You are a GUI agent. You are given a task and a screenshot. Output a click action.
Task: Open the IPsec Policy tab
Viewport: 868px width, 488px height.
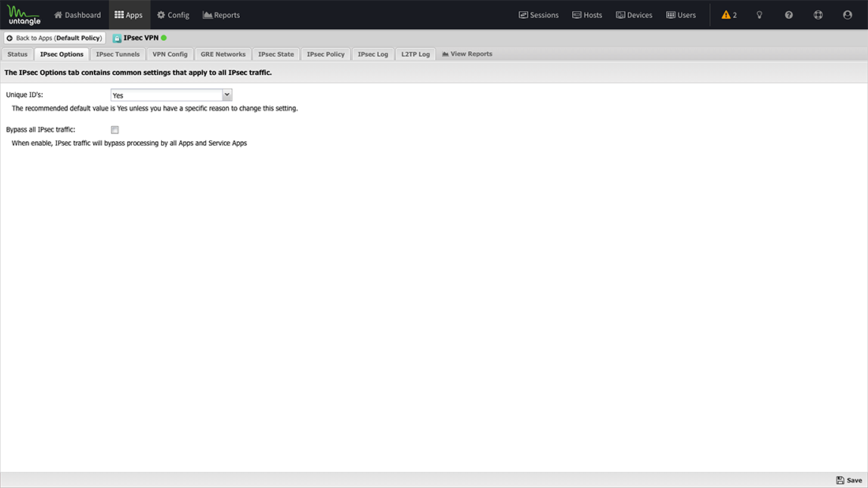point(325,54)
